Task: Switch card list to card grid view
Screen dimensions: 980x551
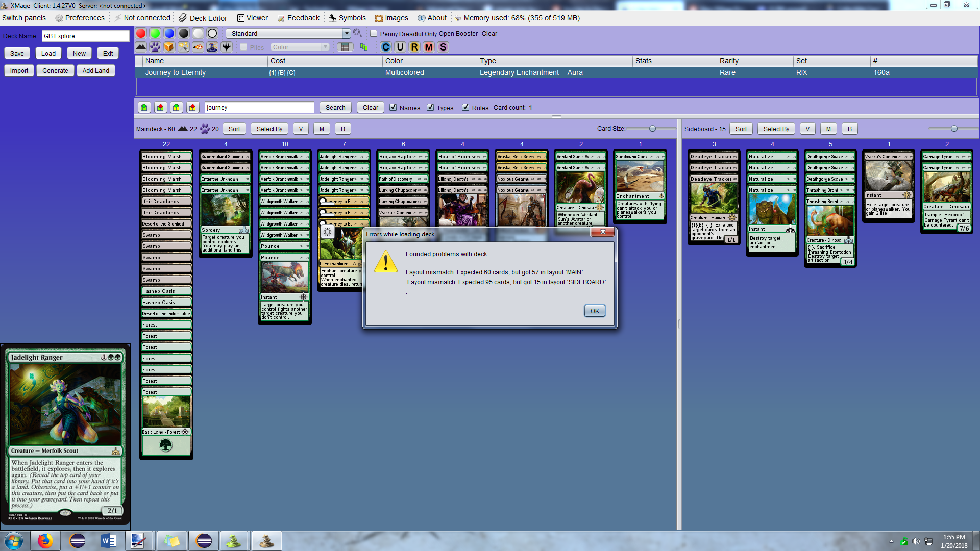Action: 364,47
